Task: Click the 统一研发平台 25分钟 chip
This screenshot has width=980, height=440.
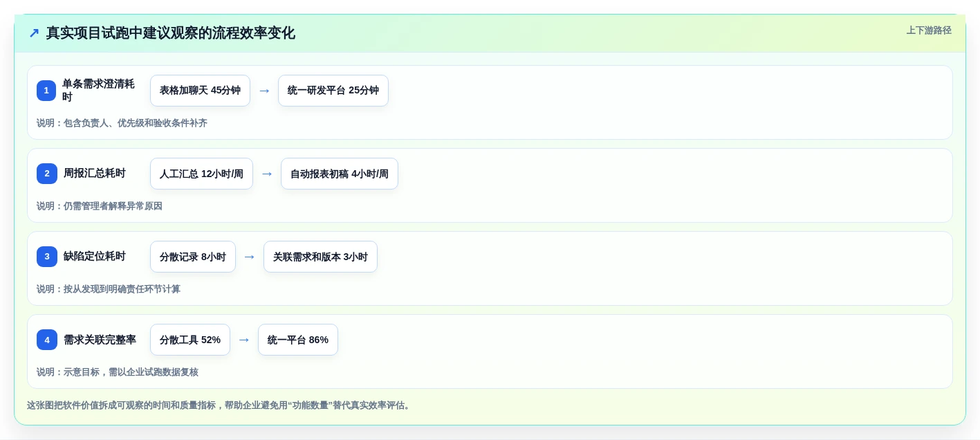Action: [x=333, y=91]
